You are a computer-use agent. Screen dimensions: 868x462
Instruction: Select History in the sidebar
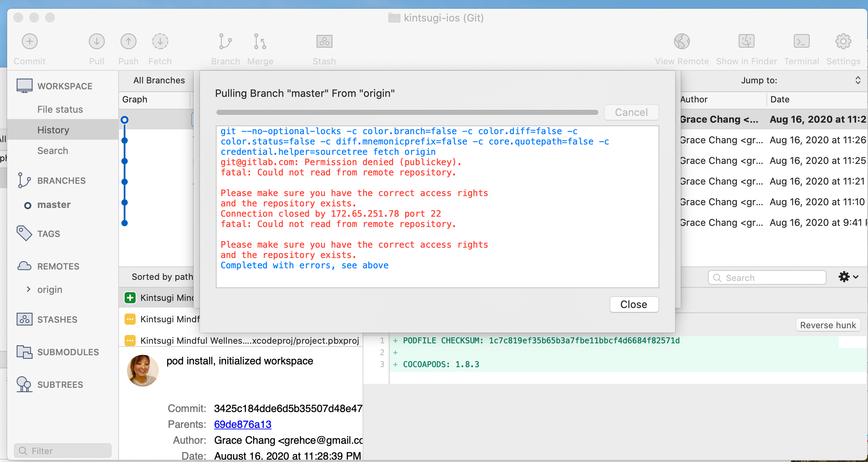[53, 130]
